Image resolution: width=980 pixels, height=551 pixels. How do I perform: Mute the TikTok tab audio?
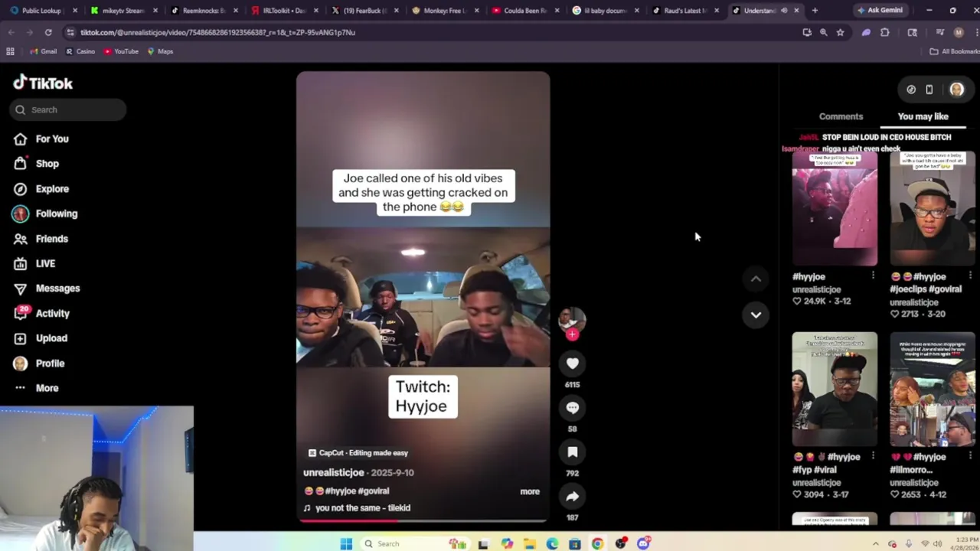pyautogui.click(x=784, y=11)
